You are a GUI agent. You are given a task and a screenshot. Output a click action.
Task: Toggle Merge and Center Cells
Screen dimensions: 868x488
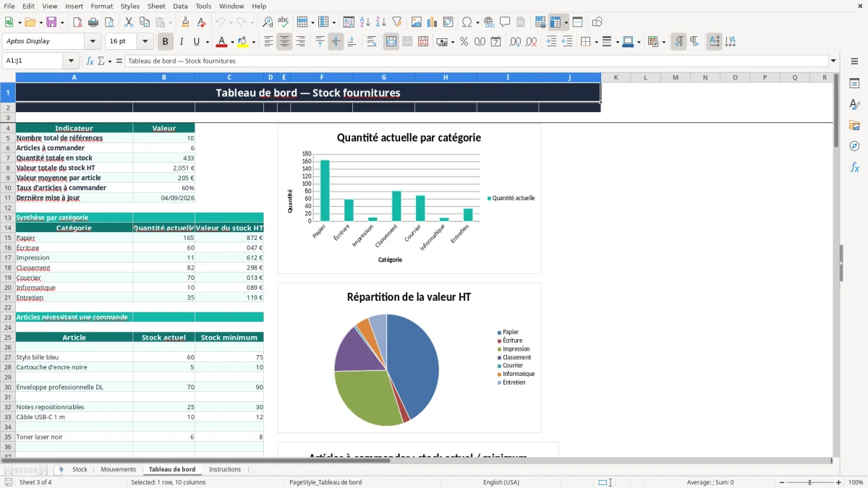click(391, 42)
